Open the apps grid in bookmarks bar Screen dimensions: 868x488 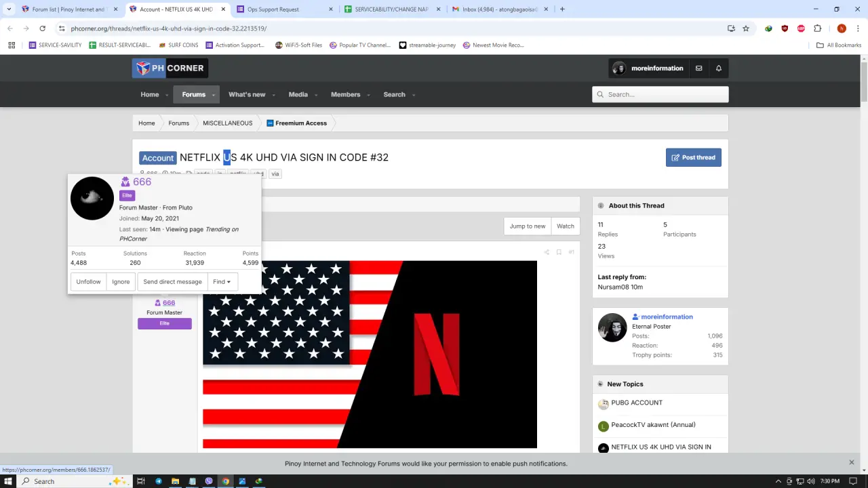coord(12,45)
